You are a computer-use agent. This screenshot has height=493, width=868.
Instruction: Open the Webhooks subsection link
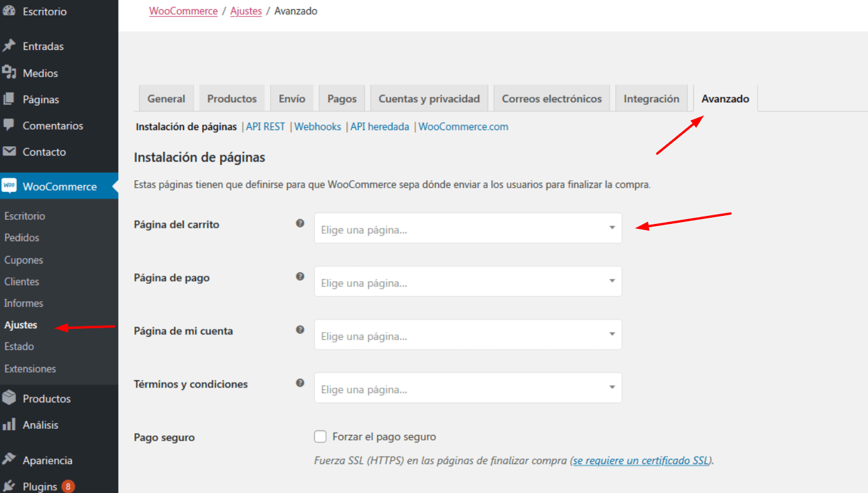point(317,126)
